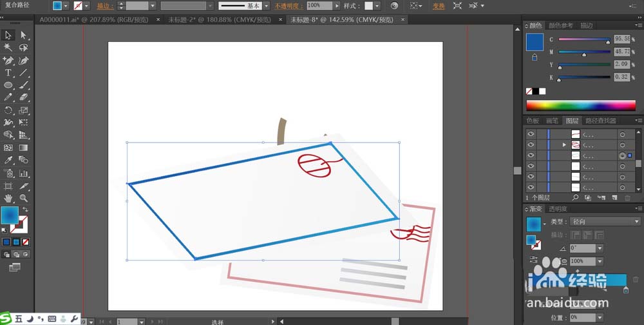Open recolor artwork wheel icon in control bar
Screen dimensions: 644x325
point(394,6)
